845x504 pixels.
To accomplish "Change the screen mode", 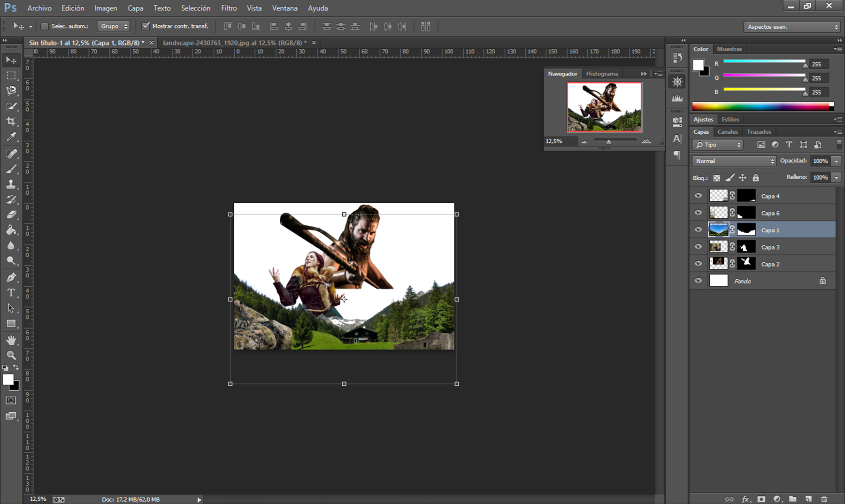I will (x=11, y=416).
